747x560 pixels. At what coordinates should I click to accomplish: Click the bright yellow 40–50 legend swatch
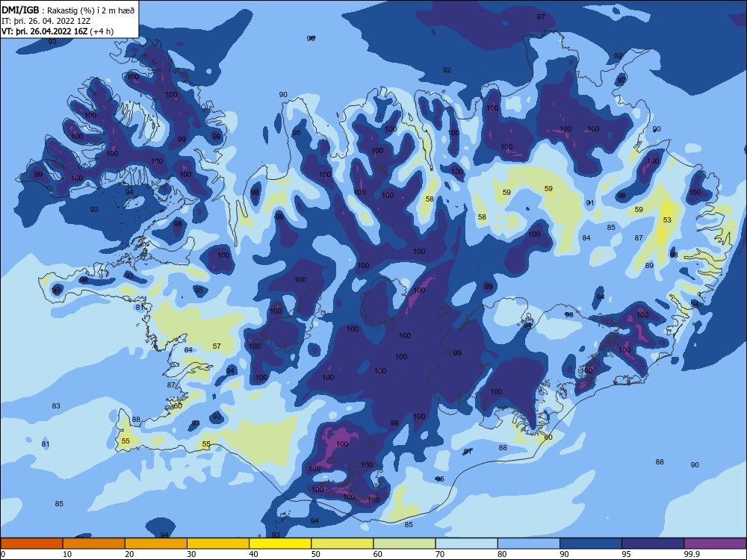tap(280, 544)
